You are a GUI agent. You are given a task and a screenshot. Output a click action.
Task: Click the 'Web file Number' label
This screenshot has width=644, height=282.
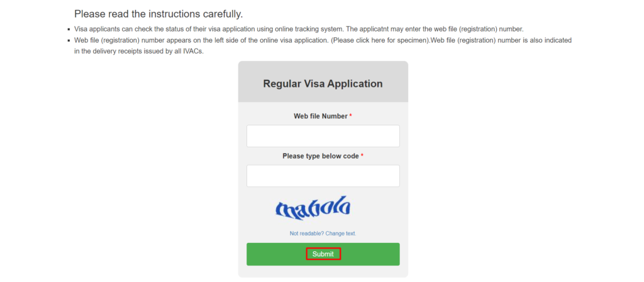pos(320,116)
